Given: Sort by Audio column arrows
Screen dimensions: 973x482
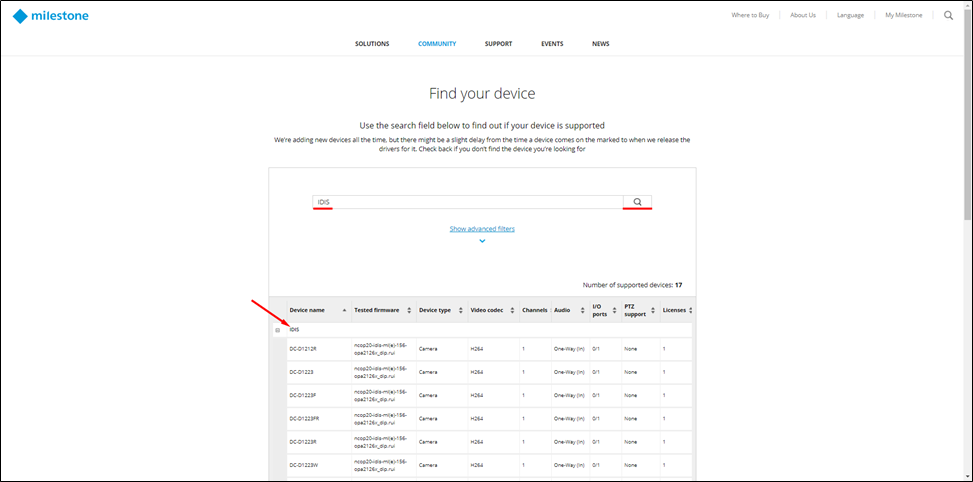Looking at the screenshot, I should (583, 310).
